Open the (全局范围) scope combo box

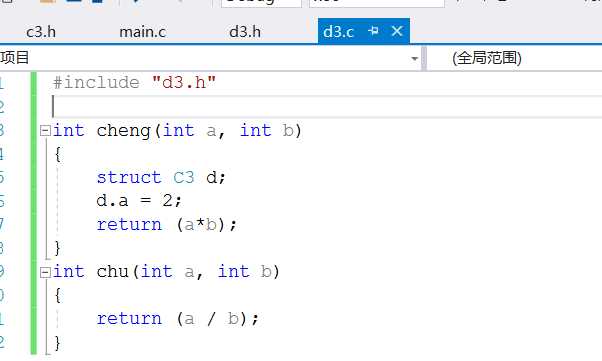click(x=514, y=58)
